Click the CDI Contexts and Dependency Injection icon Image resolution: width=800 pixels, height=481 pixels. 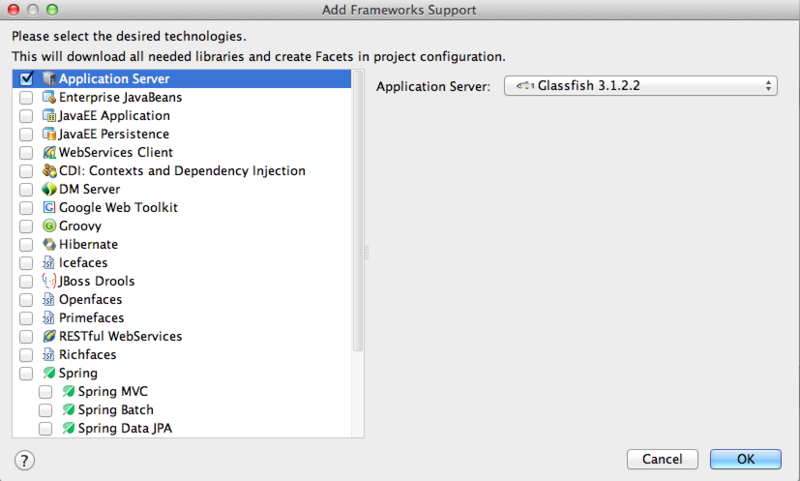click(x=49, y=170)
